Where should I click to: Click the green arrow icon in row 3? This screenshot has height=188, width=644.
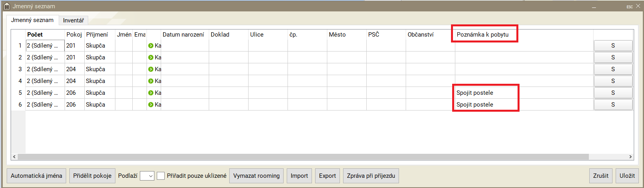pos(151,69)
